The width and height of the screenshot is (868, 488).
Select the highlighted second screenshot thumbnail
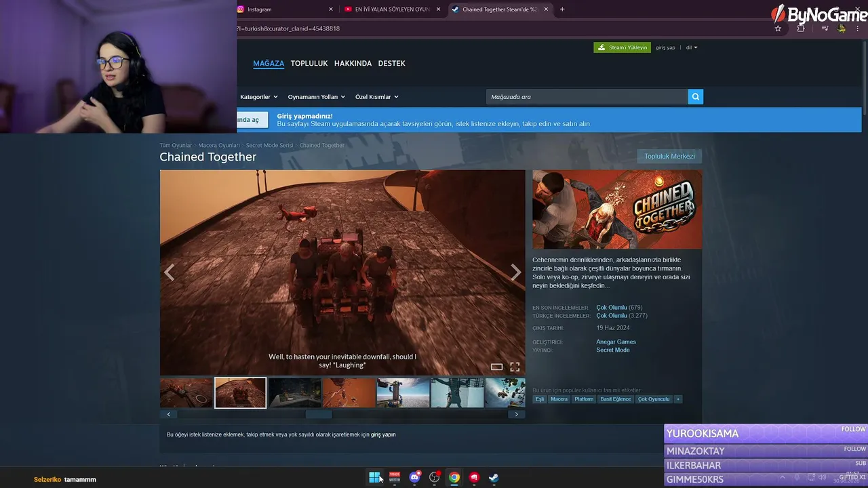pyautogui.click(x=241, y=393)
